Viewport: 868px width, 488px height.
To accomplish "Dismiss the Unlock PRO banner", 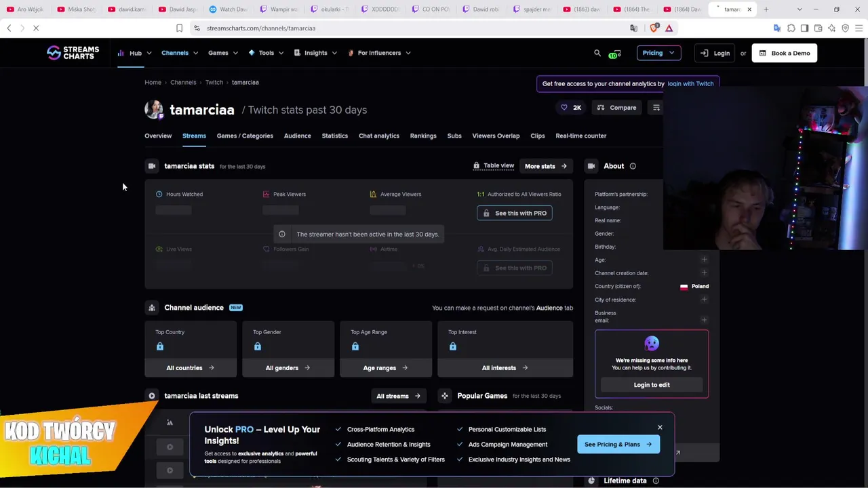I will pyautogui.click(x=660, y=427).
